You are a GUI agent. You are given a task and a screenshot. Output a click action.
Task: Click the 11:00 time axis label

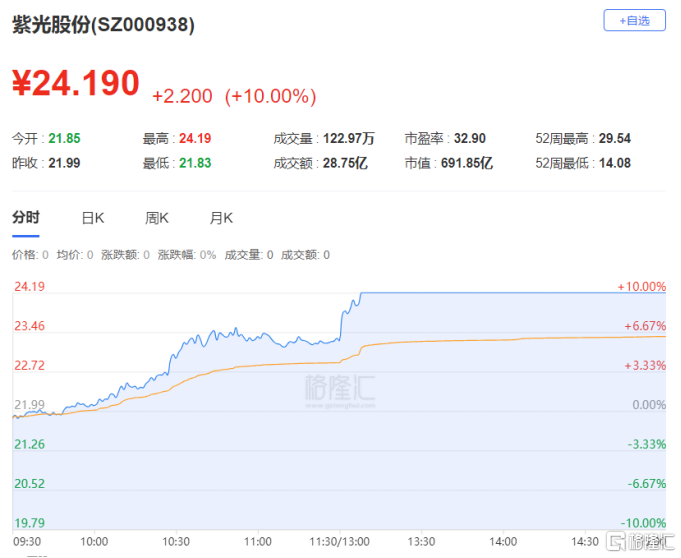[x=258, y=542]
